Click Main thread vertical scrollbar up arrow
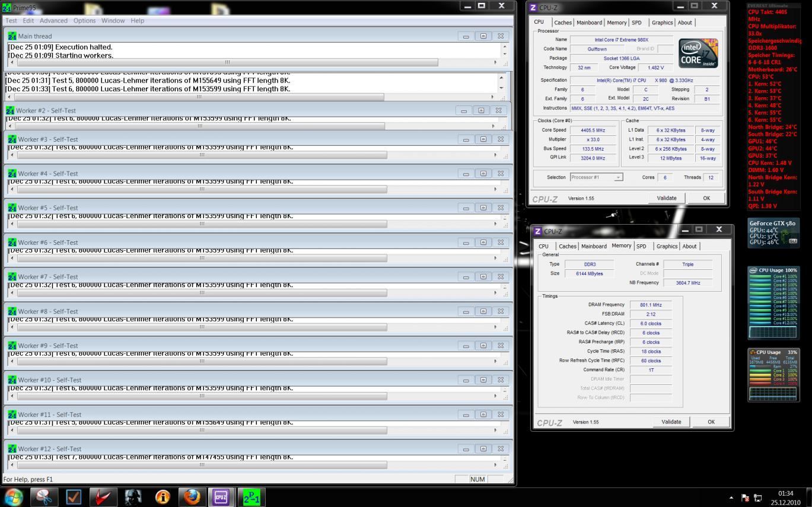This screenshot has height=507, width=812. point(505,46)
